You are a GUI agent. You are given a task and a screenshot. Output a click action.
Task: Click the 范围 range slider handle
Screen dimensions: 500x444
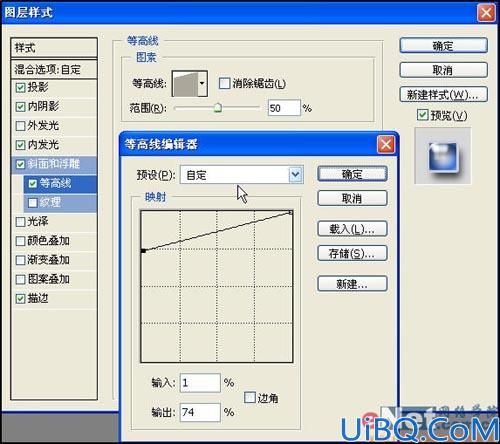(x=218, y=107)
